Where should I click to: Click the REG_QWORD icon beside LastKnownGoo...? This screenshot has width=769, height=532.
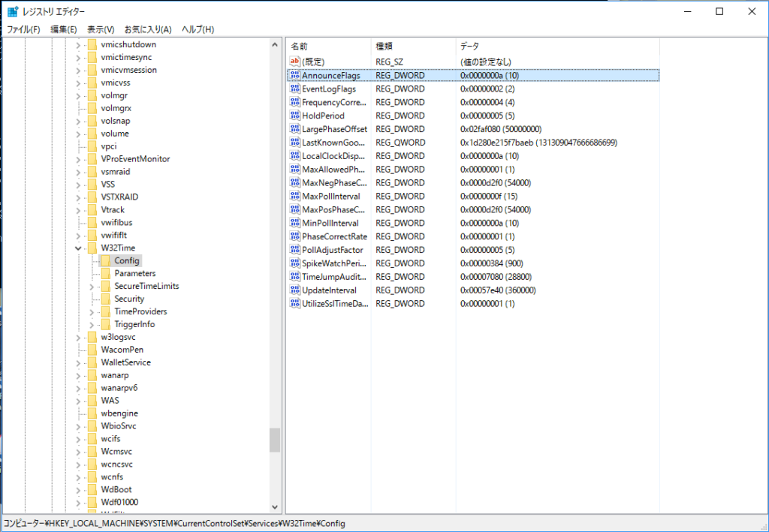click(296, 142)
